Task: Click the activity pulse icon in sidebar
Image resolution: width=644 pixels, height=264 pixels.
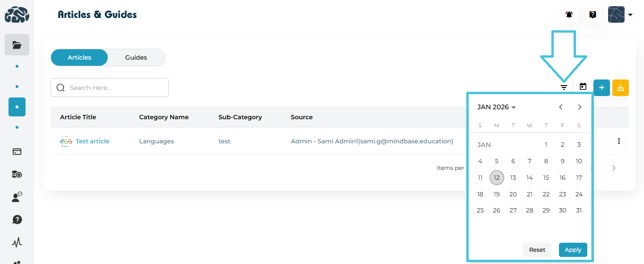Action: [17, 242]
